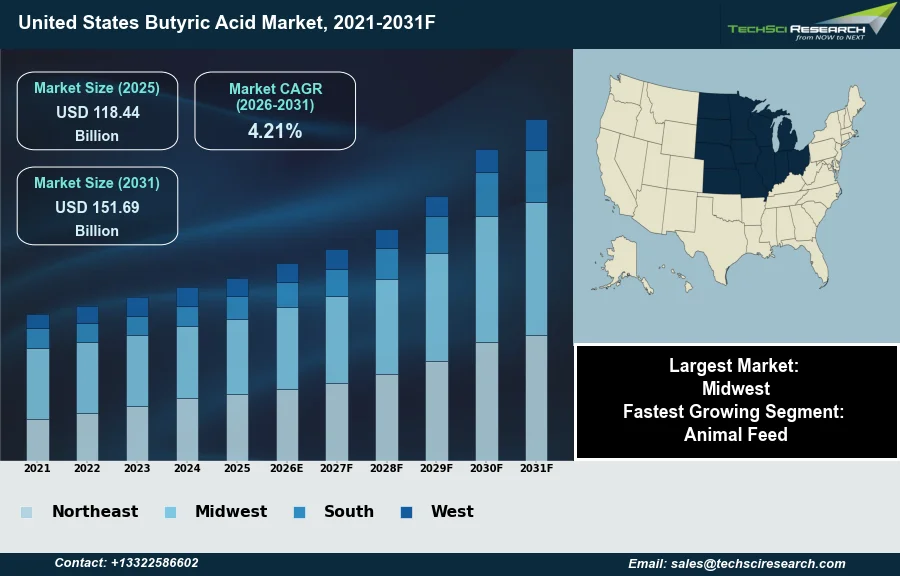
Task: Click the 2029F axis label
Action: click(x=437, y=468)
